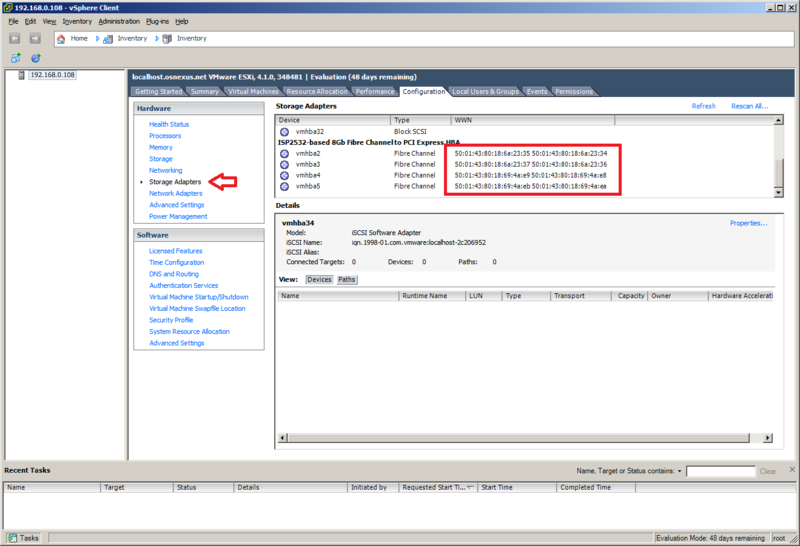Open the Authentication Services link
Image resolution: width=800 pixels, height=546 pixels.
coord(184,285)
